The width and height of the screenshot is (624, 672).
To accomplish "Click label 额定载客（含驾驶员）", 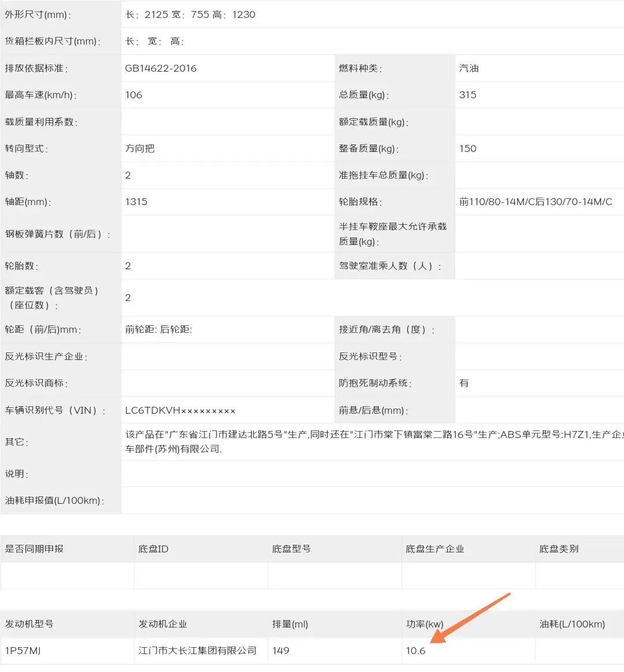I will click(x=51, y=298).
